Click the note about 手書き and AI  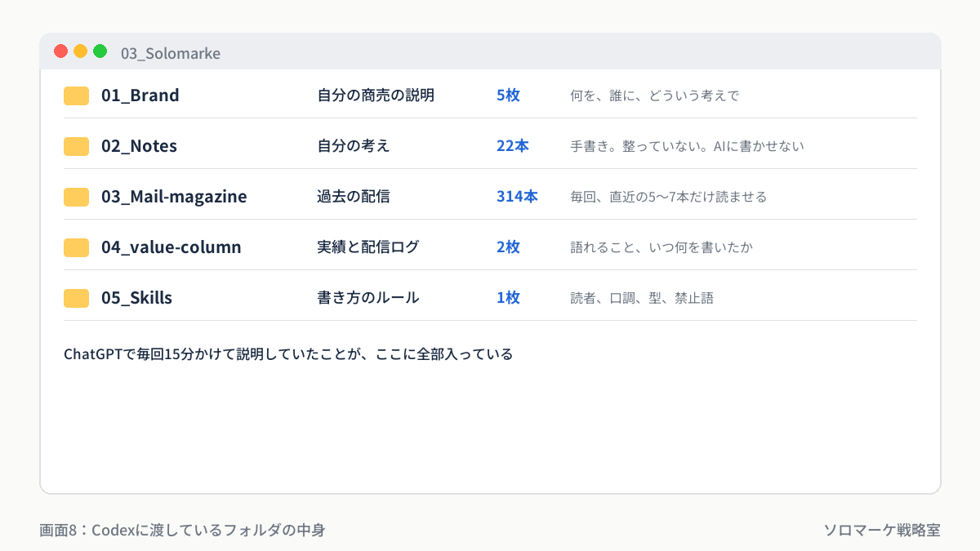688,146
